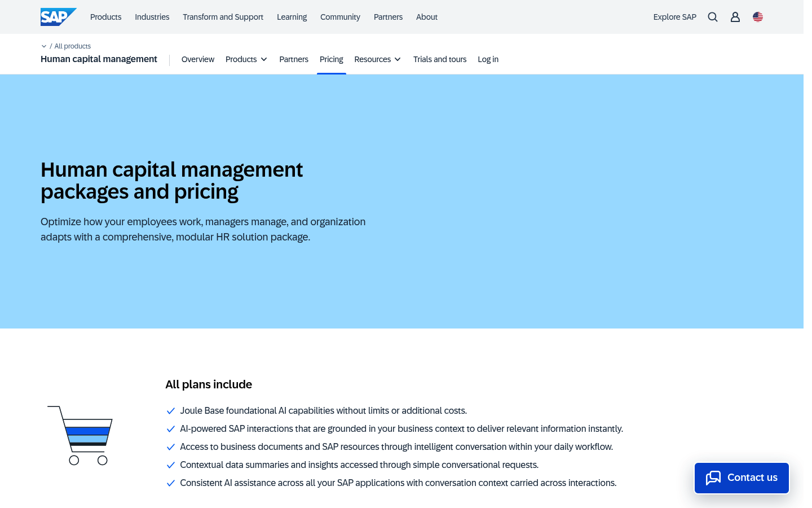The width and height of the screenshot is (812, 508).
Task: Switch to Partners tab in sub-navigation
Action: coord(294,59)
